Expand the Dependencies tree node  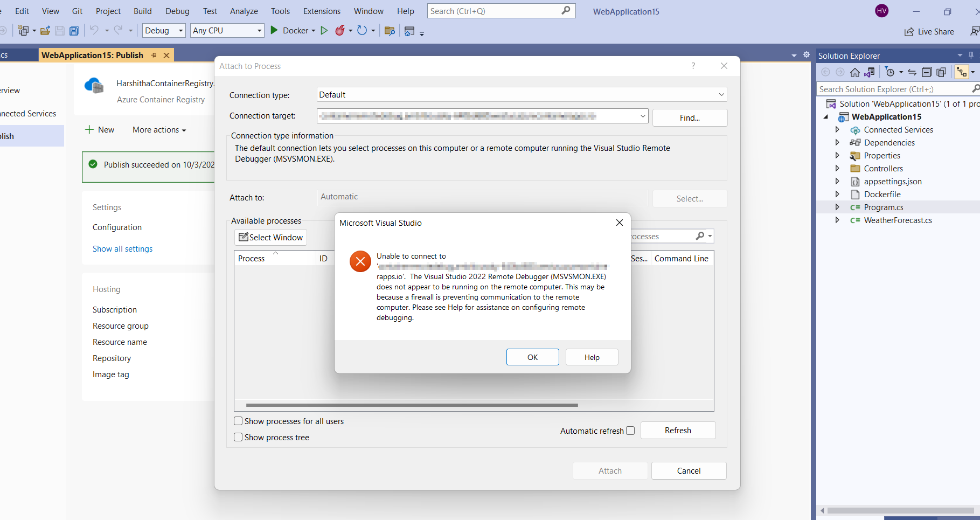pos(837,142)
